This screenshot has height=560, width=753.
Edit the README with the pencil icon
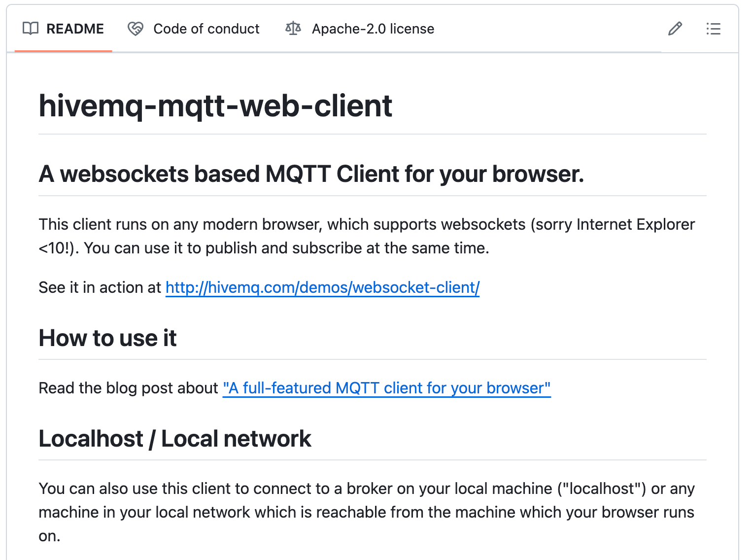(675, 29)
